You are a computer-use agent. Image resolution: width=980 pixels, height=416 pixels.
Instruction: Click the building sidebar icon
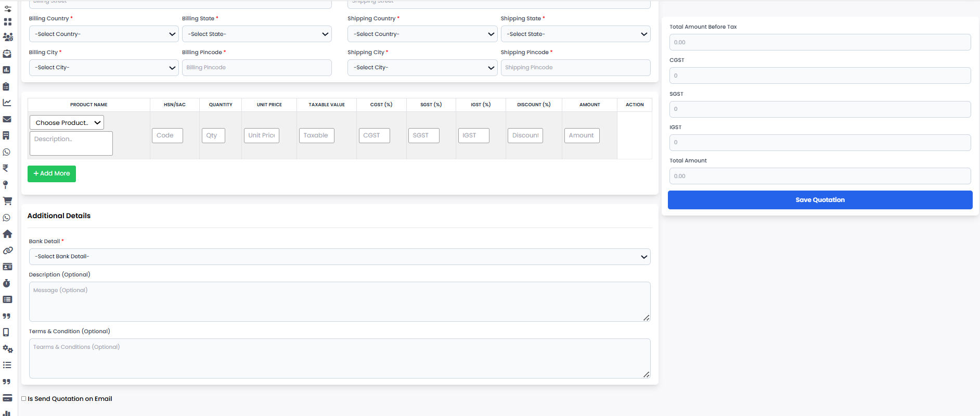6,135
